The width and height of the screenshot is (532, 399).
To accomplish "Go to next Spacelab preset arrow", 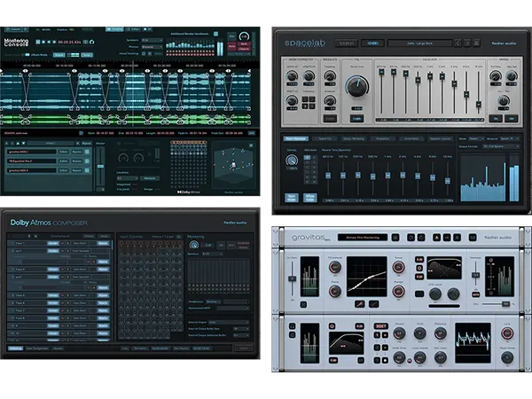I will point(467,43).
